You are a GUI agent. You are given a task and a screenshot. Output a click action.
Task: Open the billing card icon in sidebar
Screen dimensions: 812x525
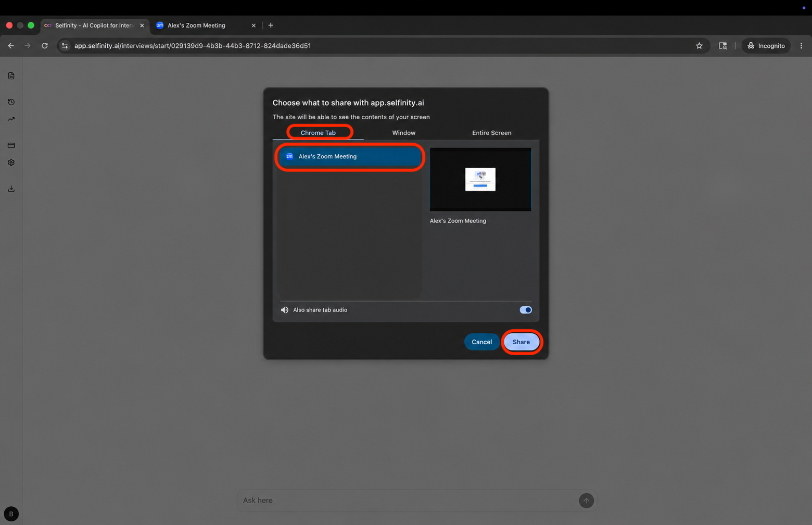click(11, 145)
